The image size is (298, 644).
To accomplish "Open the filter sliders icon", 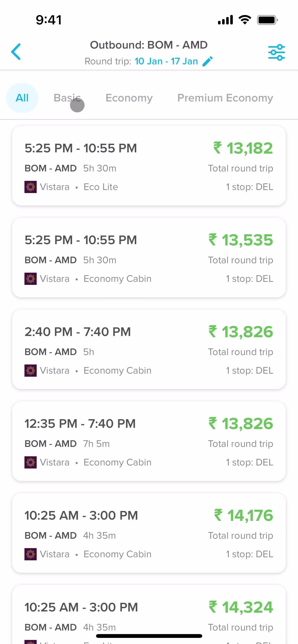I will (276, 52).
